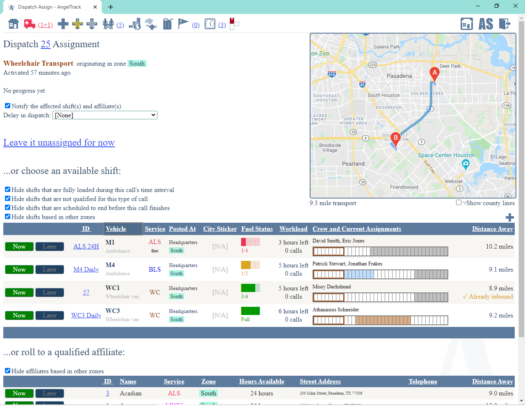Open the Delay in dispatch dropdown

click(105, 115)
